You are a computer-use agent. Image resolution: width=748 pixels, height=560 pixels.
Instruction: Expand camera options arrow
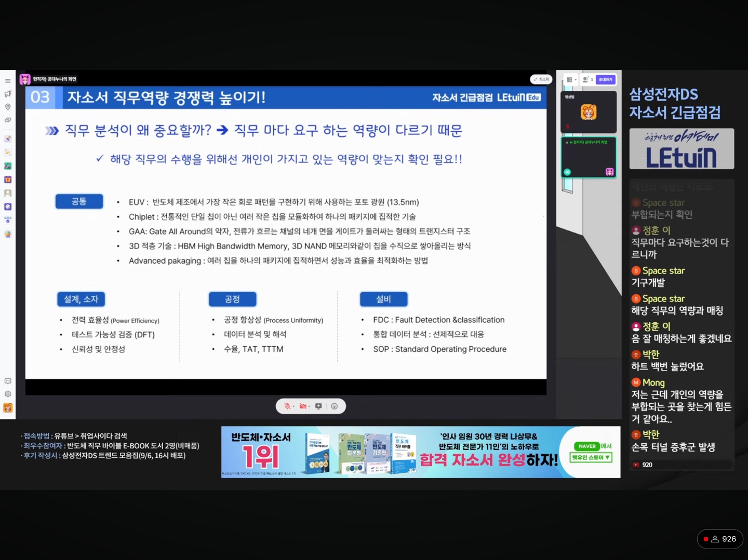310,406
